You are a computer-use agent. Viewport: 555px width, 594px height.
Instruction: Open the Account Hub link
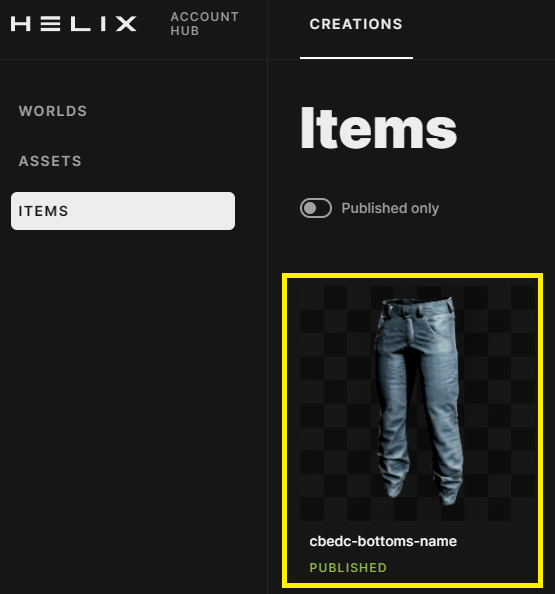click(x=205, y=23)
